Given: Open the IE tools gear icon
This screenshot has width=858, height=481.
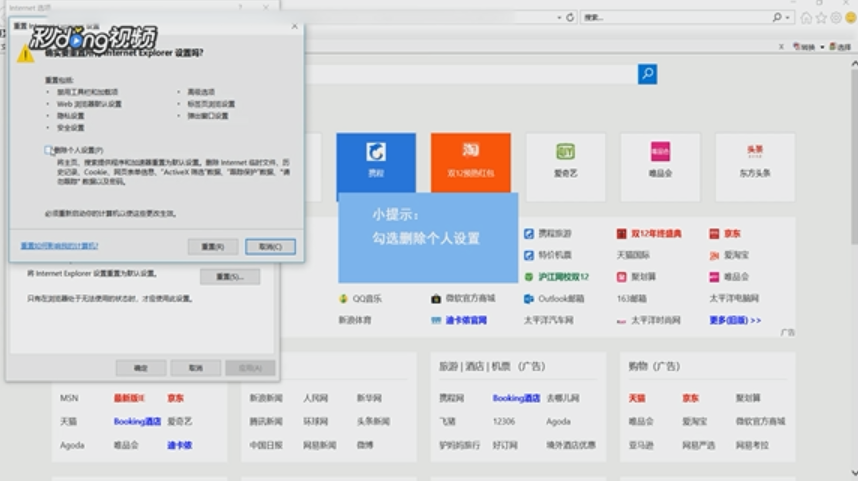Looking at the screenshot, I should (836, 18).
